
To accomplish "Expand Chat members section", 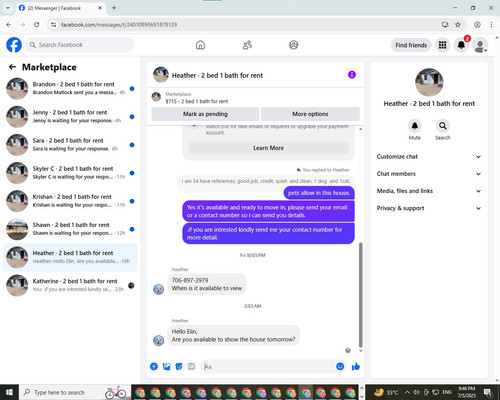I will pyautogui.click(x=429, y=174).
